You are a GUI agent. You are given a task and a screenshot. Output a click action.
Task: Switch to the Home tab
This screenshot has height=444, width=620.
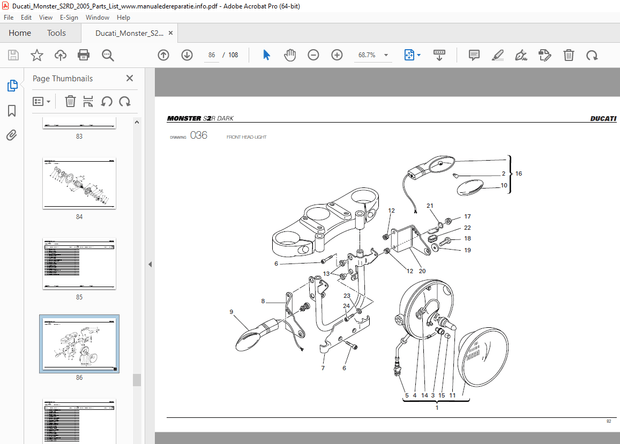[x=20, y=33]
